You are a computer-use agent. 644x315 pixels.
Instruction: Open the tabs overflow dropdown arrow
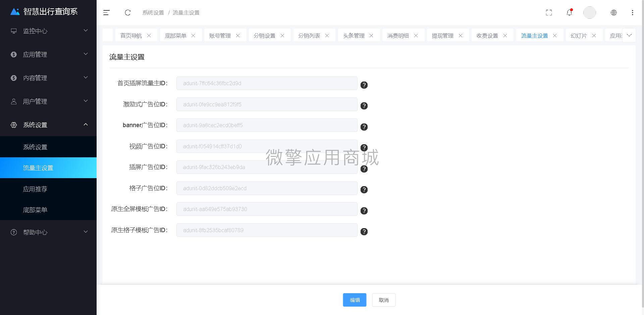(629, 35)
